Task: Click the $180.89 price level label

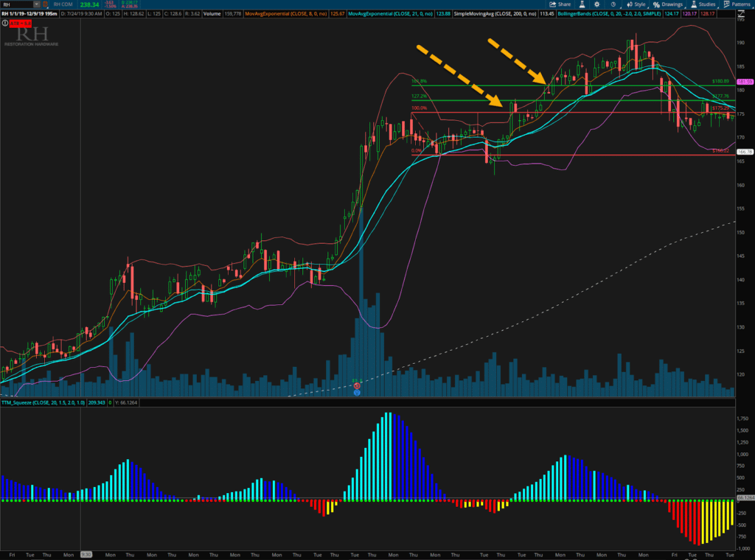Action: tap(721, 81)
